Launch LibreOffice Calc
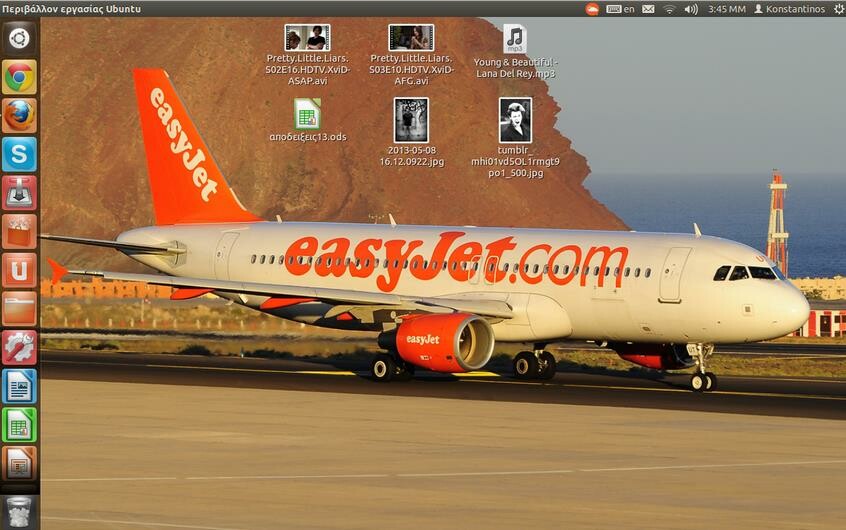 (19, 425)
